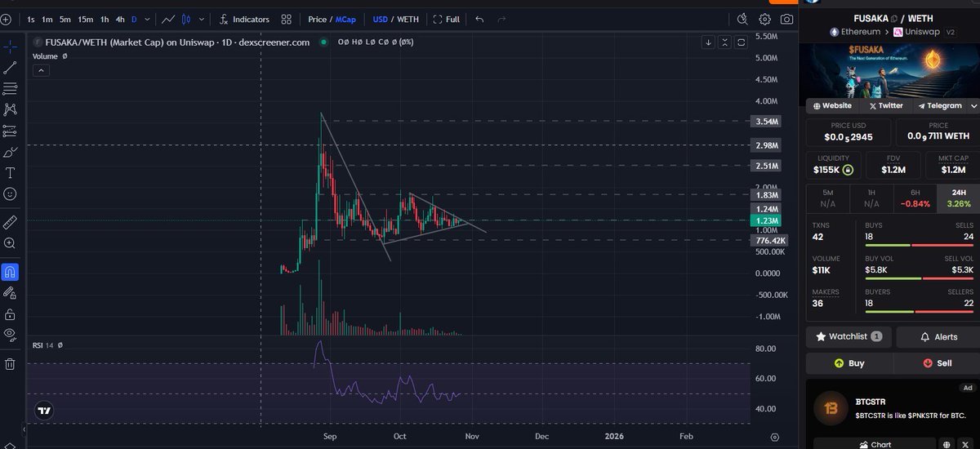Set chart denomination to WETH

click(x=408, y=19)
